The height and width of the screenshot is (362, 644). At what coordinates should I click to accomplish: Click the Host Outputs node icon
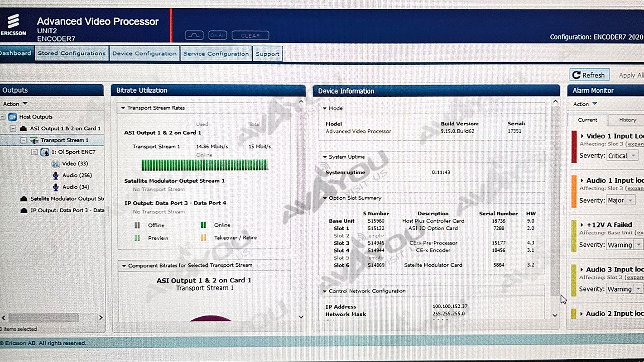(x=12, y=117)
